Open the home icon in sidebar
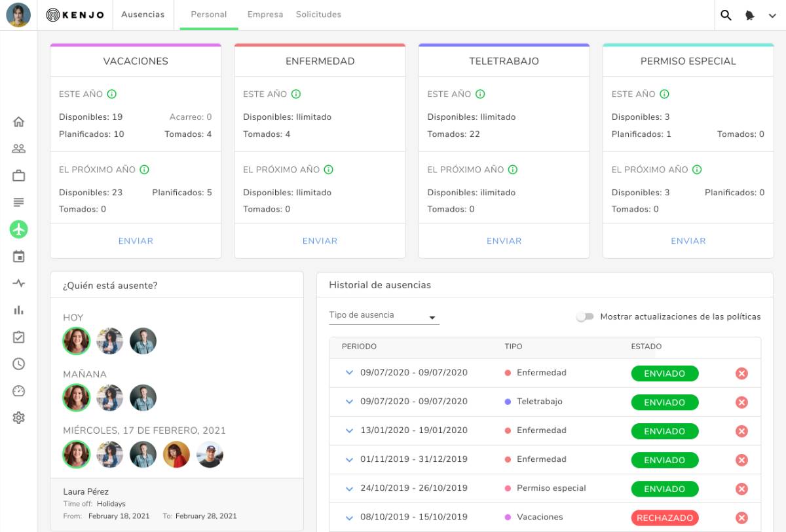786x532 pixels. tap(18, 121)
